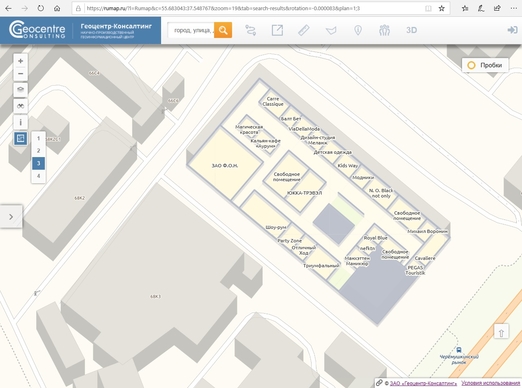Click the orange search magnifier button
The height and width of the screenshot is (388, 522).
[223, 30]
